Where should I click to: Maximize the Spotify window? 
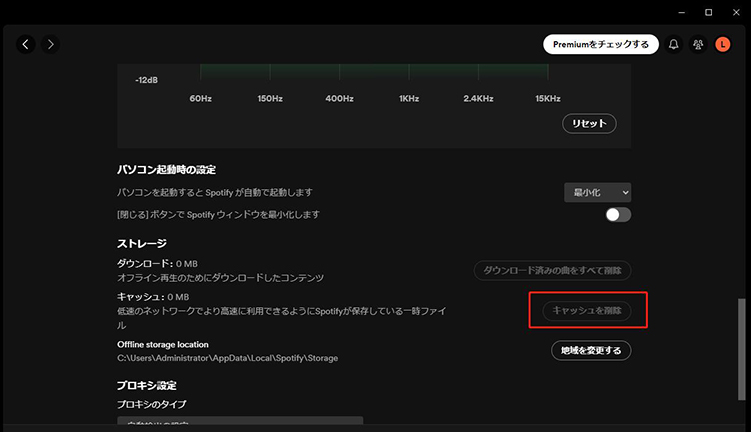(709, 12)
